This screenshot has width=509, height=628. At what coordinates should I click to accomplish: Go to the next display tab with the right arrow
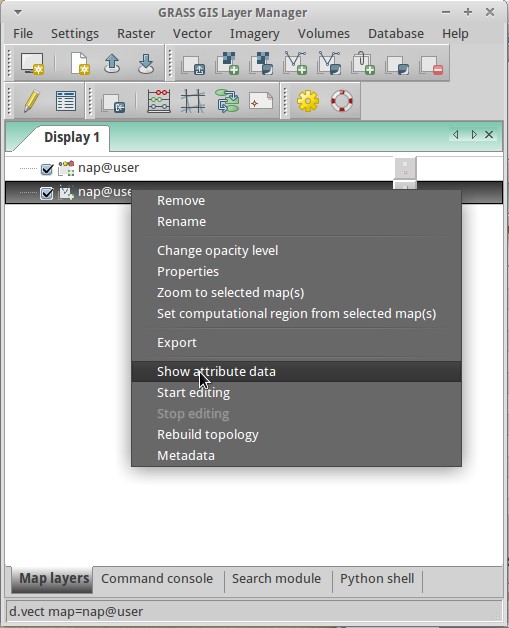click(x=474, y=135)
